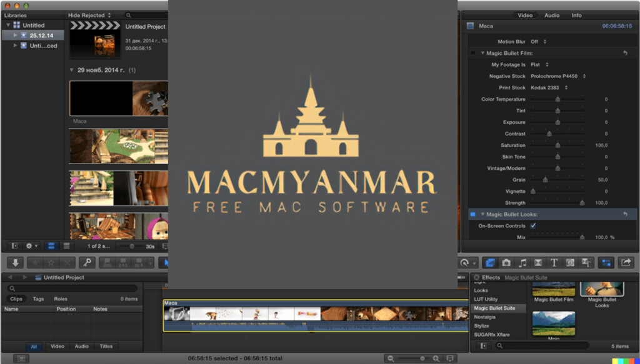640x364 pixels.
Task: Select the Video inspector tab
Action: point(525,15)
